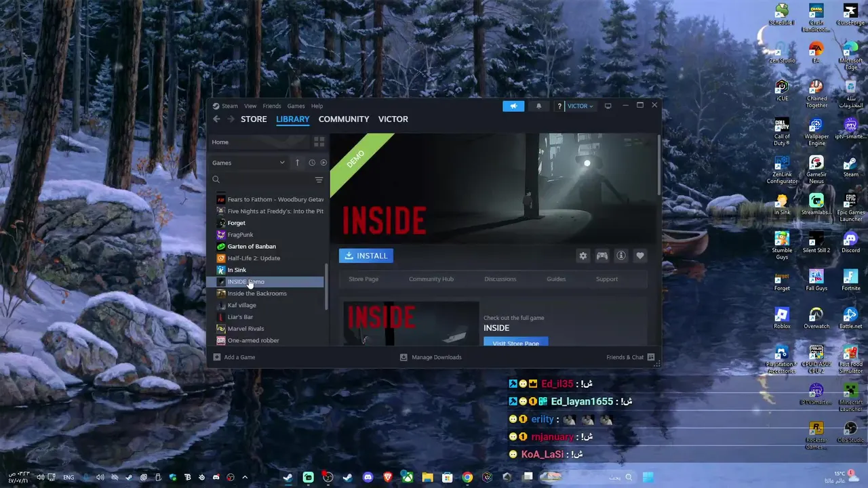The height and width of the screenshot is (488, 868).
Task: Toggle the ready-to-play filter icon
Action: pos(323,163)
